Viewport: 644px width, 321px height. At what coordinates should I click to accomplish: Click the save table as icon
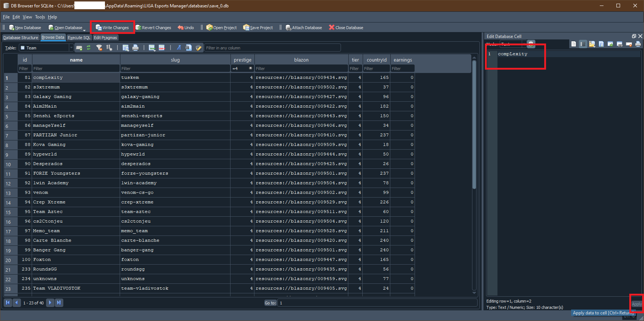126,48
